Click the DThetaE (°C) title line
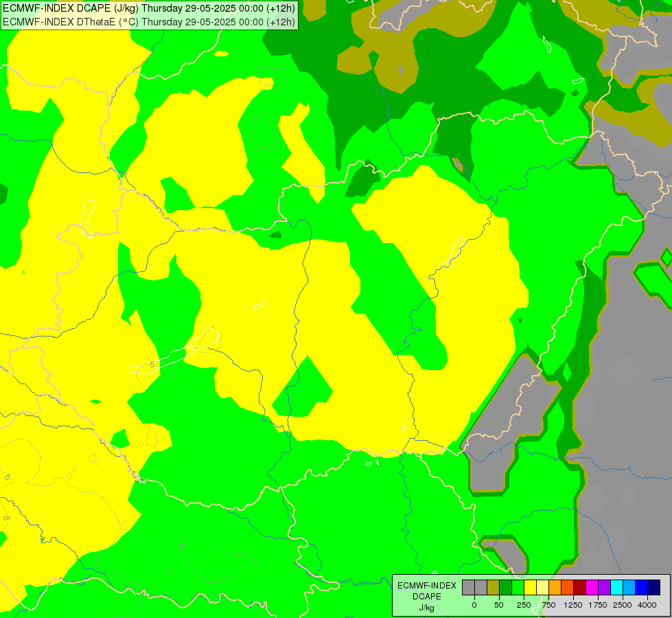Image resolution: width=672 pixels, height=618 pixels. [x=149, y=21]
